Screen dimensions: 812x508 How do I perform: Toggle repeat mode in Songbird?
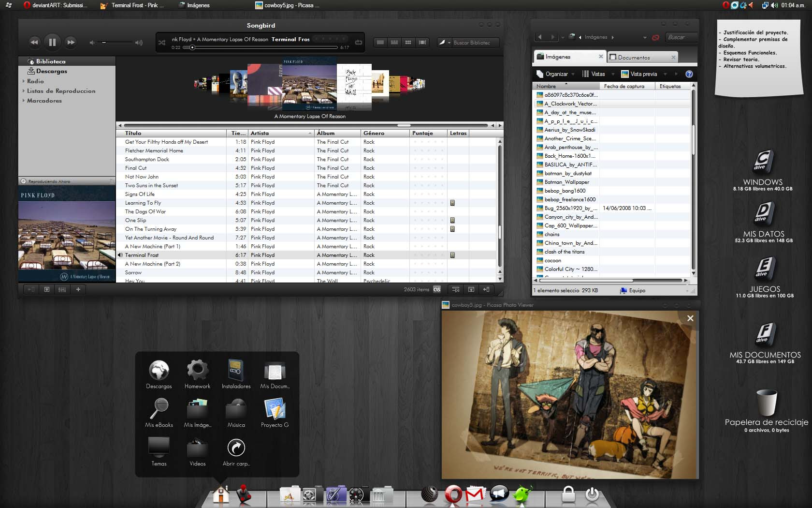tap(359, 43)
